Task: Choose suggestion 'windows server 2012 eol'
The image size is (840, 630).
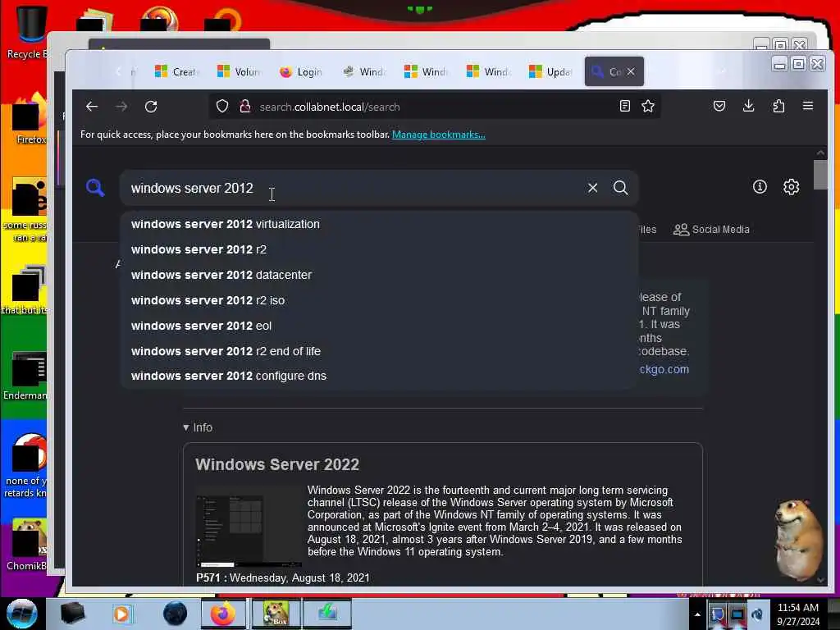Action: 379,326
